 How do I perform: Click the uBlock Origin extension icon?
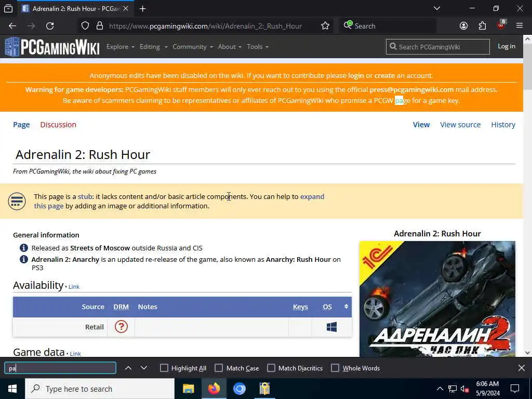pos(501,25)
